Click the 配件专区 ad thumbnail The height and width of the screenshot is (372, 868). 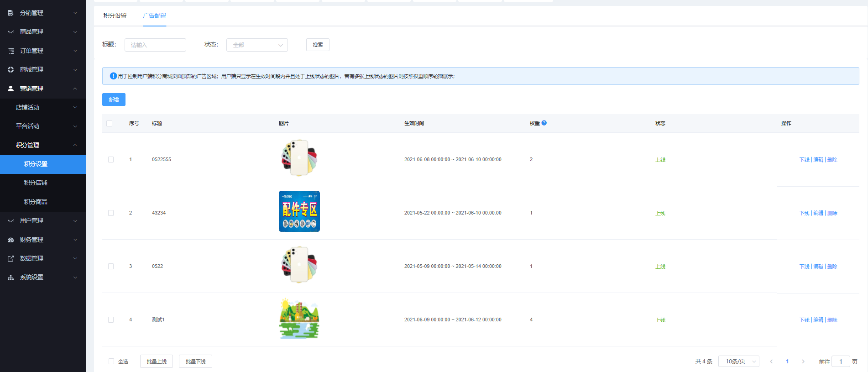(x=299, y=211)
